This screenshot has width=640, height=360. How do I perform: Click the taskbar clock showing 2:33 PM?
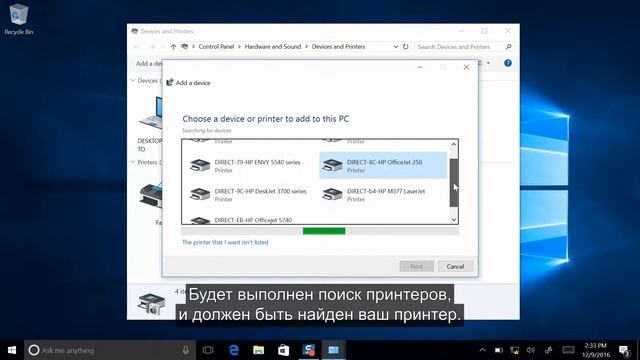click(596, 350)
